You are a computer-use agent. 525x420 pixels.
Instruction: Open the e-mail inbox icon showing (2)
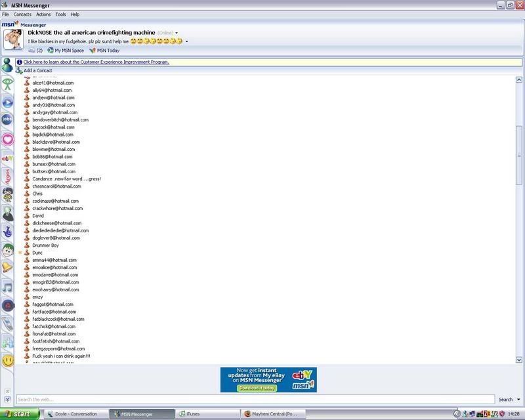[x=35, y=51]
